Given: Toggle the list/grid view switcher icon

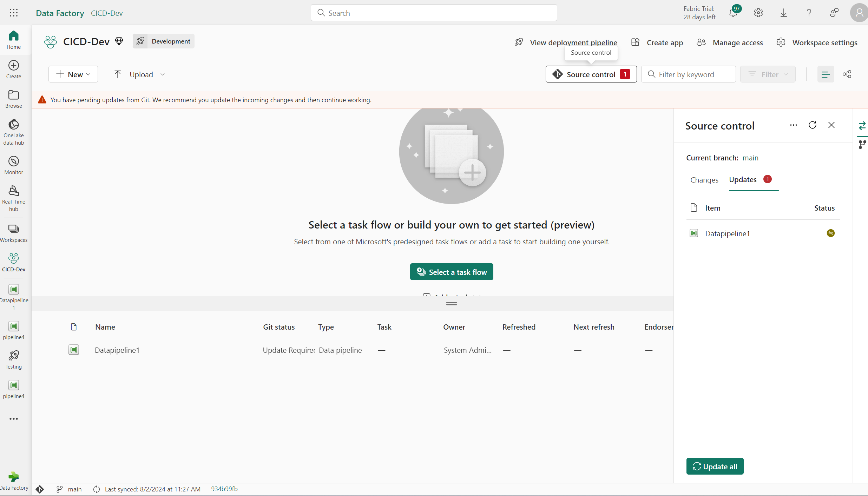Looking at the screenshot, I should pyautogui.click(x=826, y=74).
